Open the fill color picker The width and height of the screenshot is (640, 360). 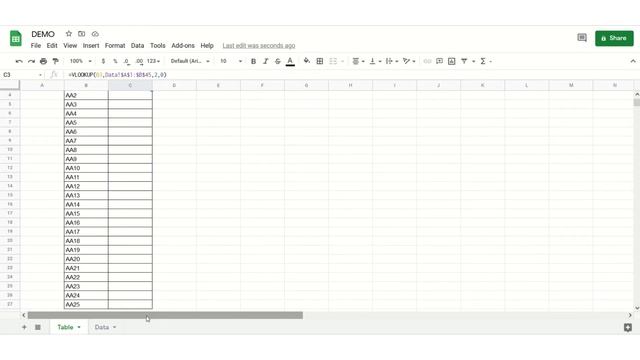[307, 61]
